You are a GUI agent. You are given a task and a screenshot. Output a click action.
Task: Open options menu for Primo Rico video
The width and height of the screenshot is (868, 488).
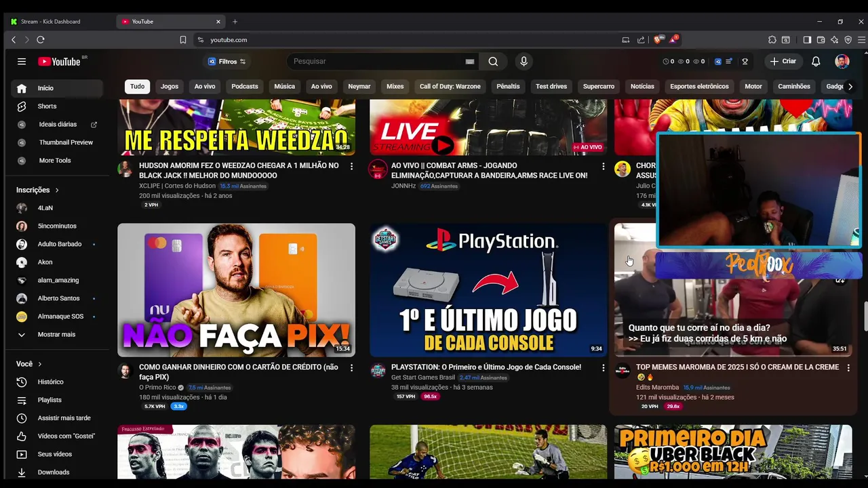coord(351,367)
